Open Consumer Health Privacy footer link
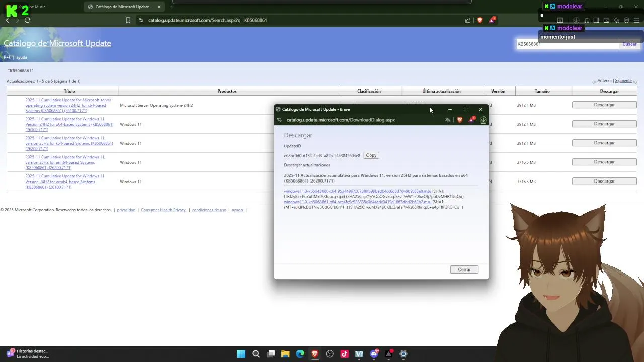This screenshot has height=362, width=644. 163,210
